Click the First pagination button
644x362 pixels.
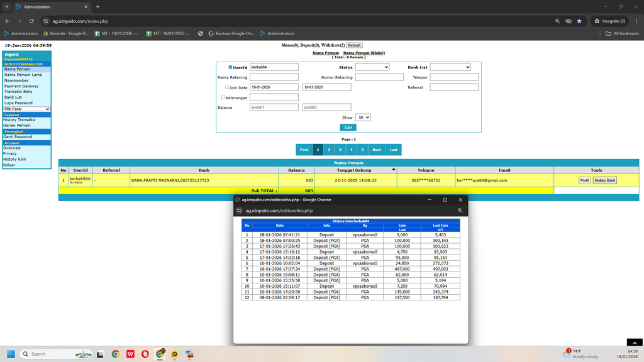[x=304, y=150]
